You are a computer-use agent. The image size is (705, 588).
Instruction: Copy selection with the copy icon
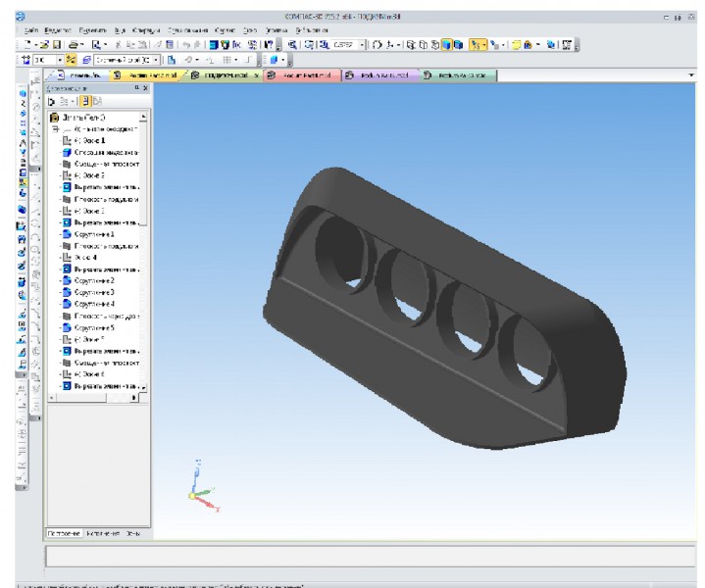click(x=130, y=44)
